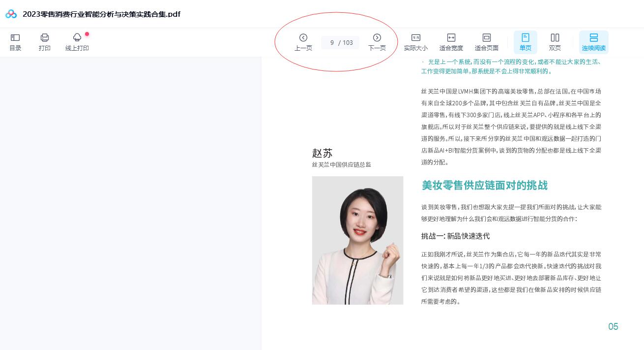Go to previous page with 上一页
Viewport: 644px width, 350px height.
(303, 42)
